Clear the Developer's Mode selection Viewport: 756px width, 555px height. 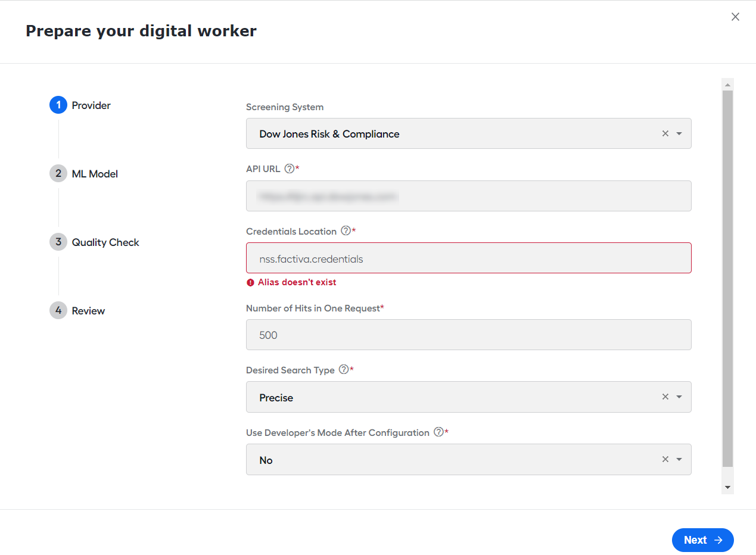click(665, 460)
